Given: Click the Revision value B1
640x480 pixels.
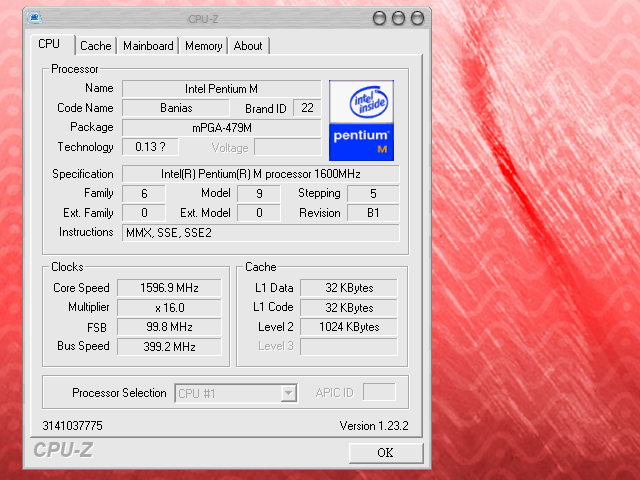Looking at the screenshot, I should (x=373, y=213).
